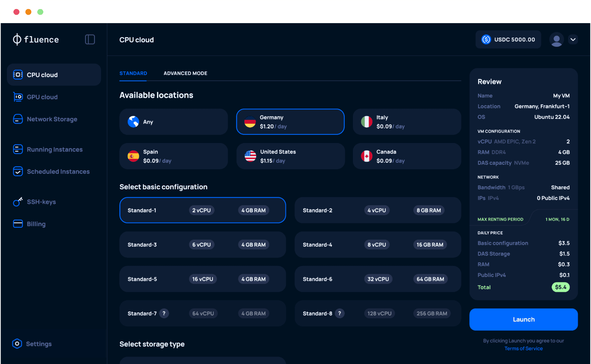This screenshot has height=364, width=591.
Task: Select the Standard-4 configuration
Action: pyautogui.click(x=377, y=244)
